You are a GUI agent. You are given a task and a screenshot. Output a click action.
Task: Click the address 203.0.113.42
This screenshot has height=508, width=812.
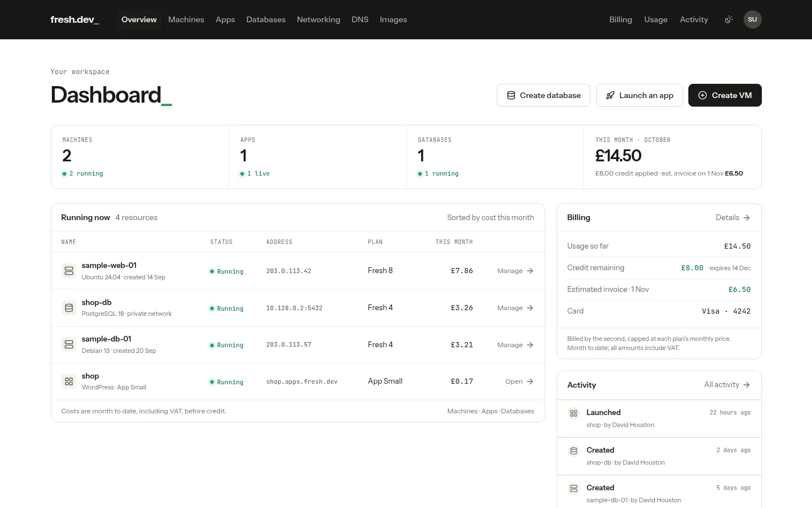point(288,271)
